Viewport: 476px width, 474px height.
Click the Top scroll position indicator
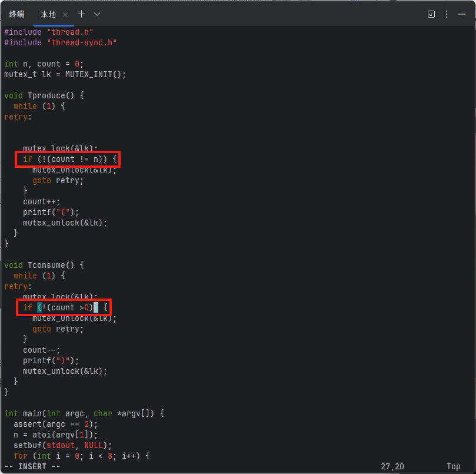[x=453, y=466]
